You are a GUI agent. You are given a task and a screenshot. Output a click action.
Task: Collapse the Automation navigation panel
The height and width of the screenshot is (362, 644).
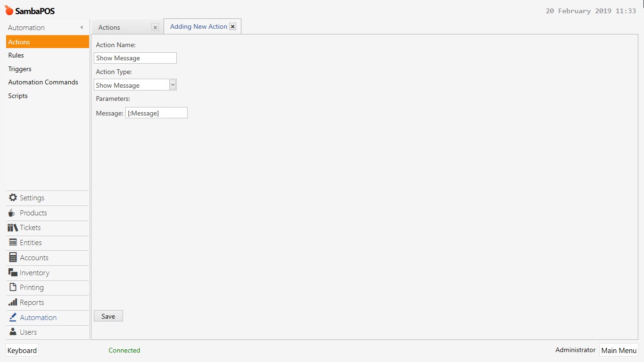pyautogui.click(x=81, y=27)
